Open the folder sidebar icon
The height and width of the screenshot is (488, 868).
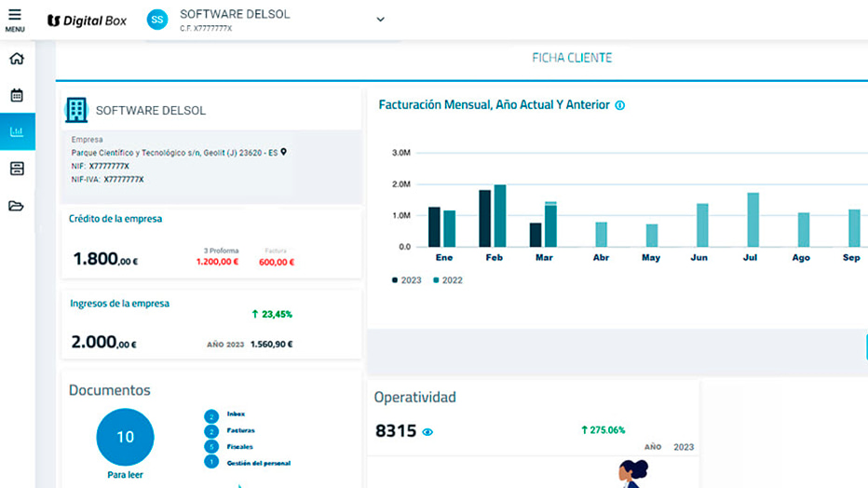tap(17, 206)
